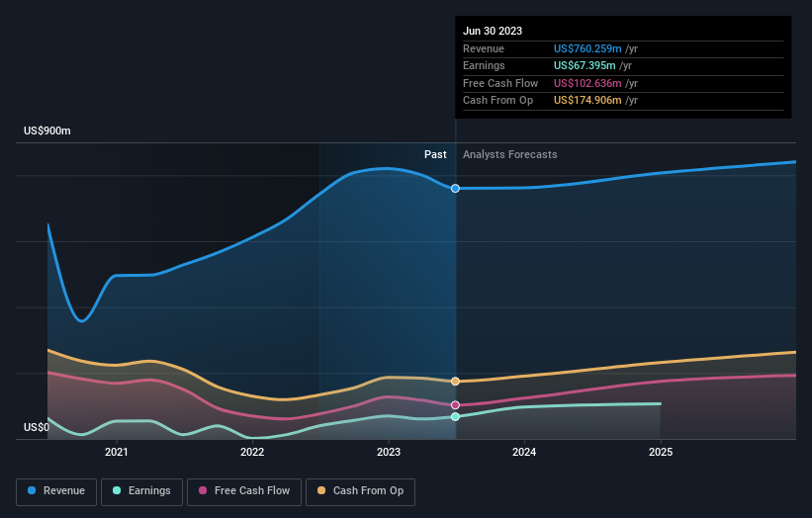The image size is (812, 518).
Task: Toggle the Revenue legend button
Action: click(x=56, y=491)
